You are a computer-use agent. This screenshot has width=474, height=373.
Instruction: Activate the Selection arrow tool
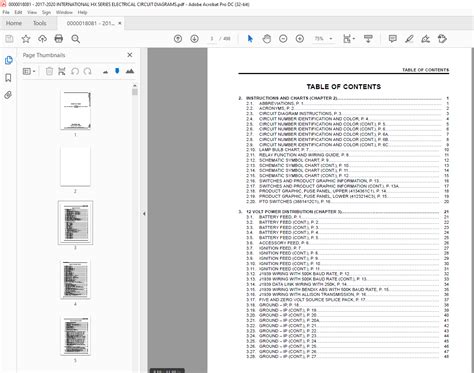[x=250, y=39]
